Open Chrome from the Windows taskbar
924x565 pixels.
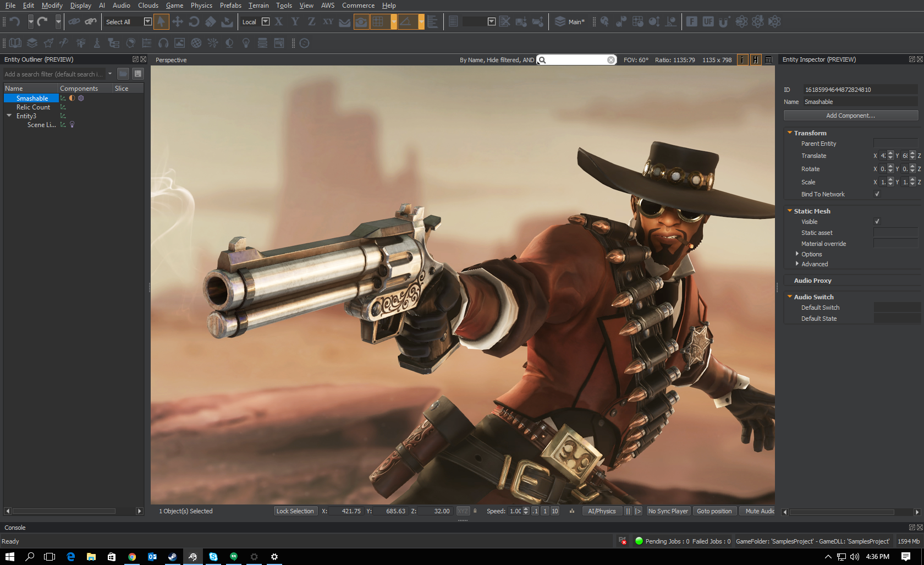click(132, 557)
